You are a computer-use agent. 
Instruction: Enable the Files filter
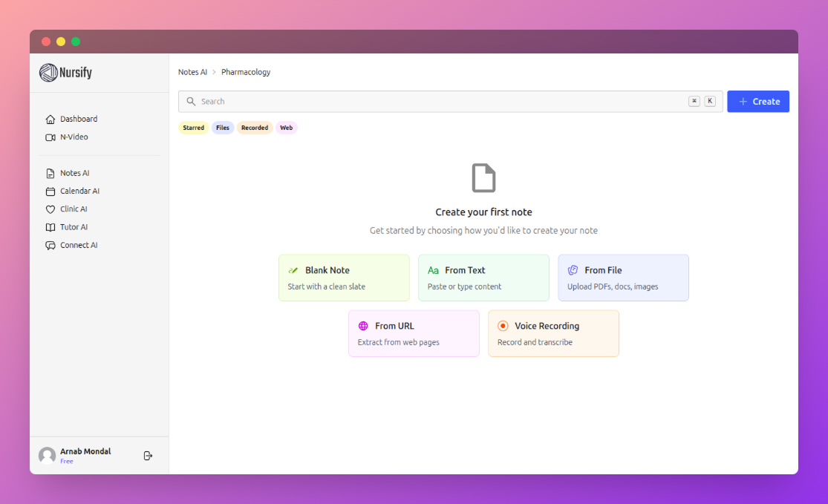pos(223,127)
